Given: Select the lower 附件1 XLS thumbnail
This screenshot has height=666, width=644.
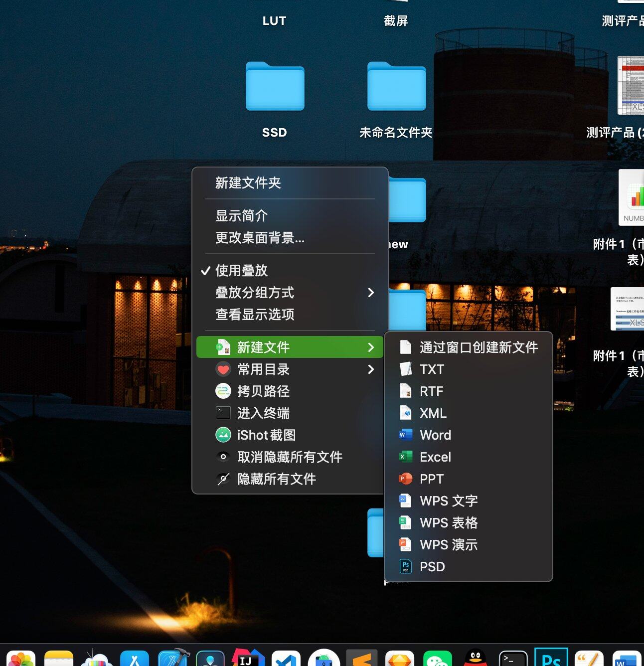Looking at the screenshot, I should point(628,309).
